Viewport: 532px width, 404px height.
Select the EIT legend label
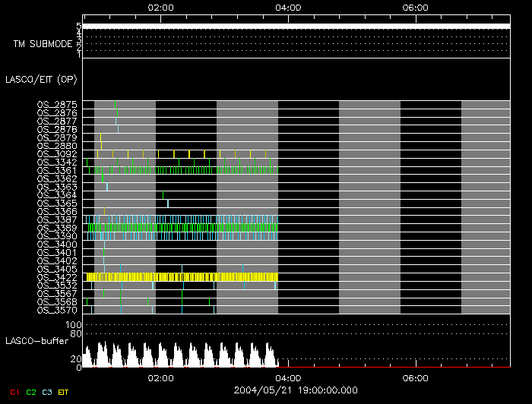(64, 392)
